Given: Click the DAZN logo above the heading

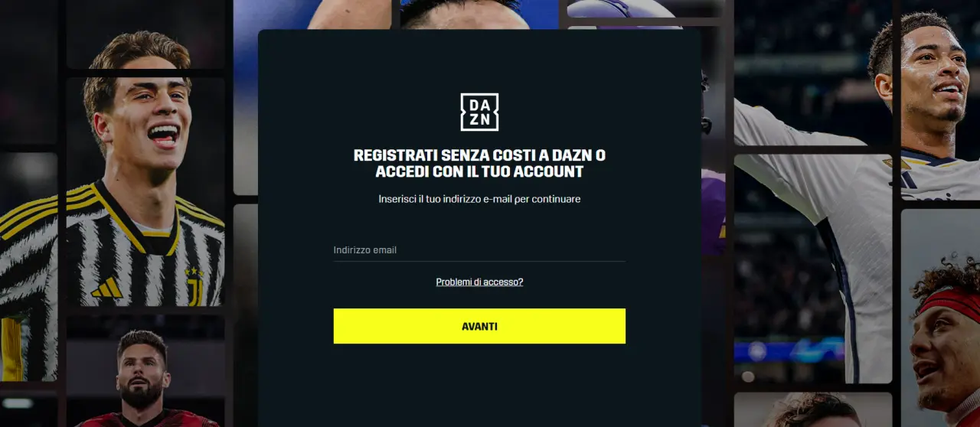Looking at the screenshot, I should (x=479, y=112).
